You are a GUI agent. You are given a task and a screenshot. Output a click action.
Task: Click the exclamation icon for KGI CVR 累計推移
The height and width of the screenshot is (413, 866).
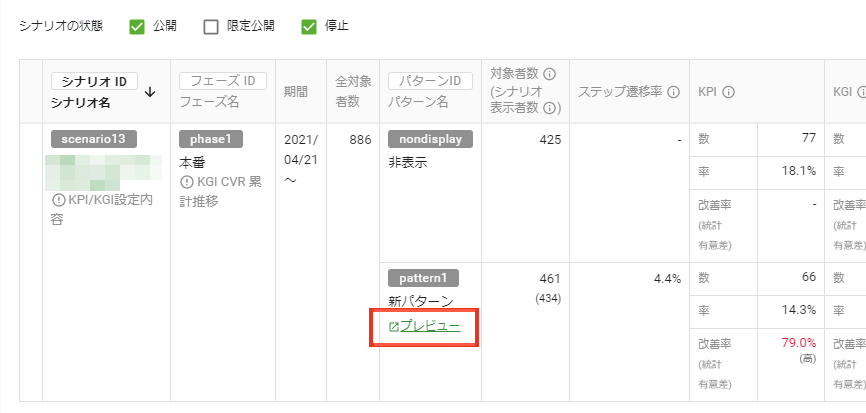click(186, 182)
